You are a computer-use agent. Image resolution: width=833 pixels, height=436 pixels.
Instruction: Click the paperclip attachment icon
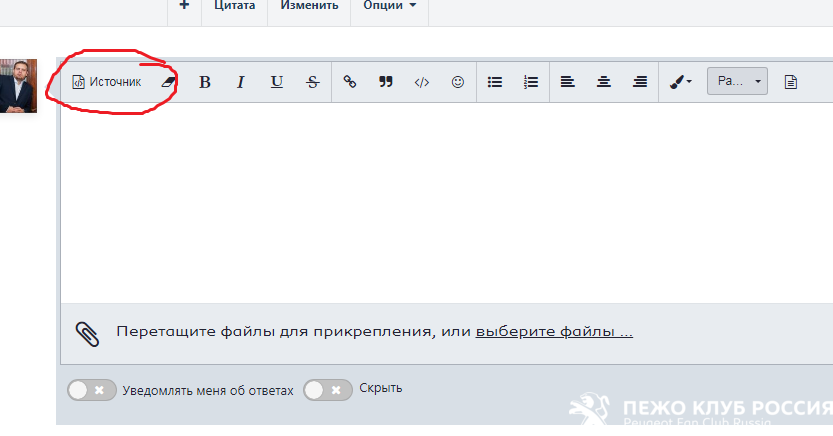pos(87,334)
